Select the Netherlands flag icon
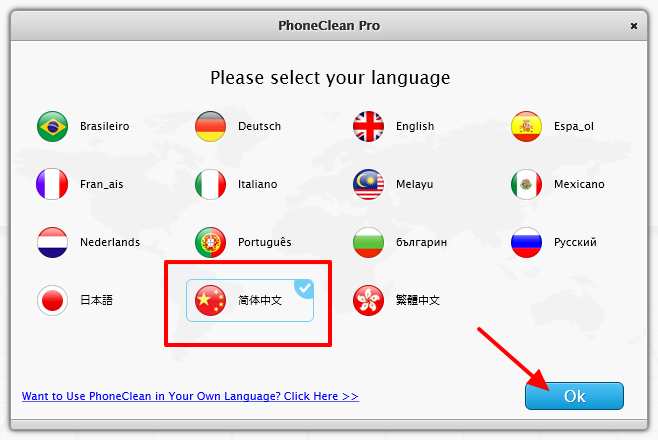Screen dimensions: 658x440 click(x=52, y=242)
